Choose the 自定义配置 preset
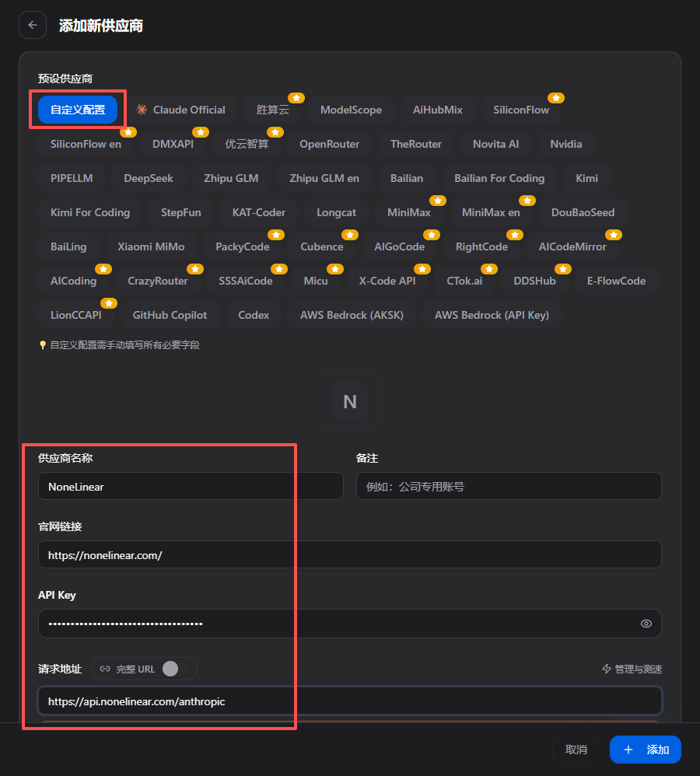The image size is (700, 776). point(78,110)
